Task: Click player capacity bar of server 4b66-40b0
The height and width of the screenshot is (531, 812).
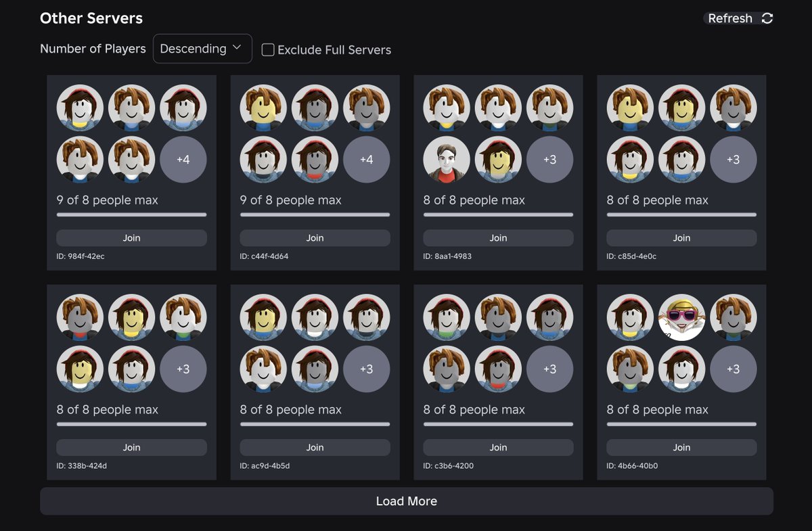Action: 681,424
